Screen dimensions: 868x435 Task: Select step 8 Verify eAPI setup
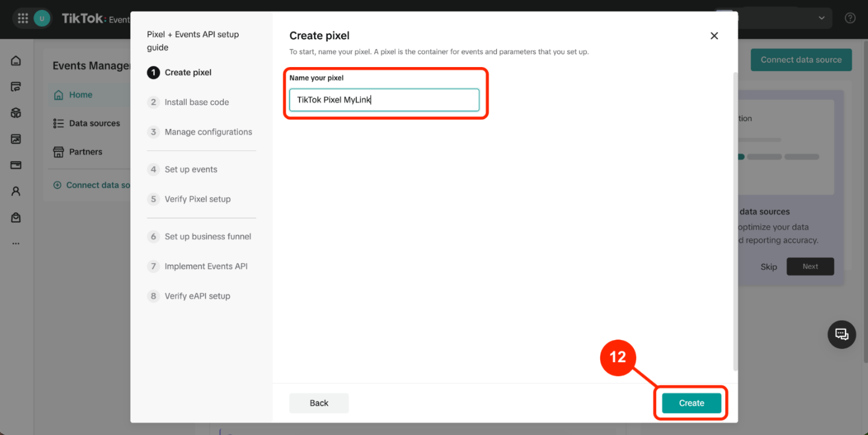[189, 296]
